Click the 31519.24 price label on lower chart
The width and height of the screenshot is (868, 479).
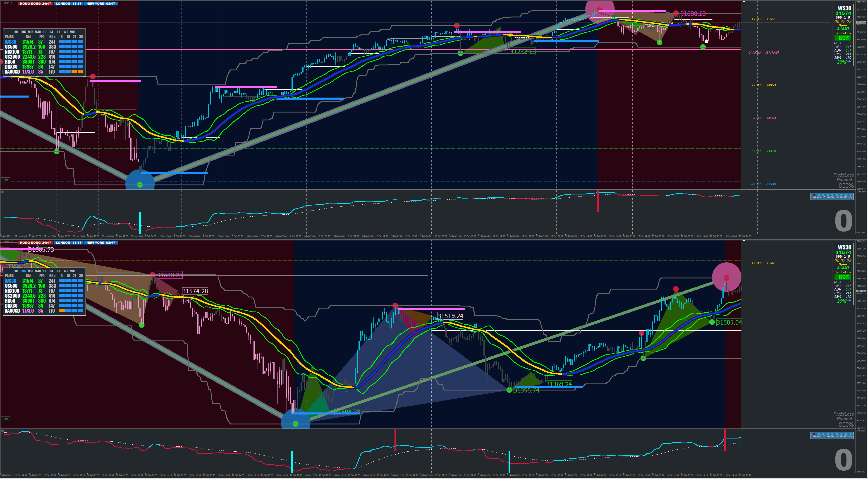450,316
